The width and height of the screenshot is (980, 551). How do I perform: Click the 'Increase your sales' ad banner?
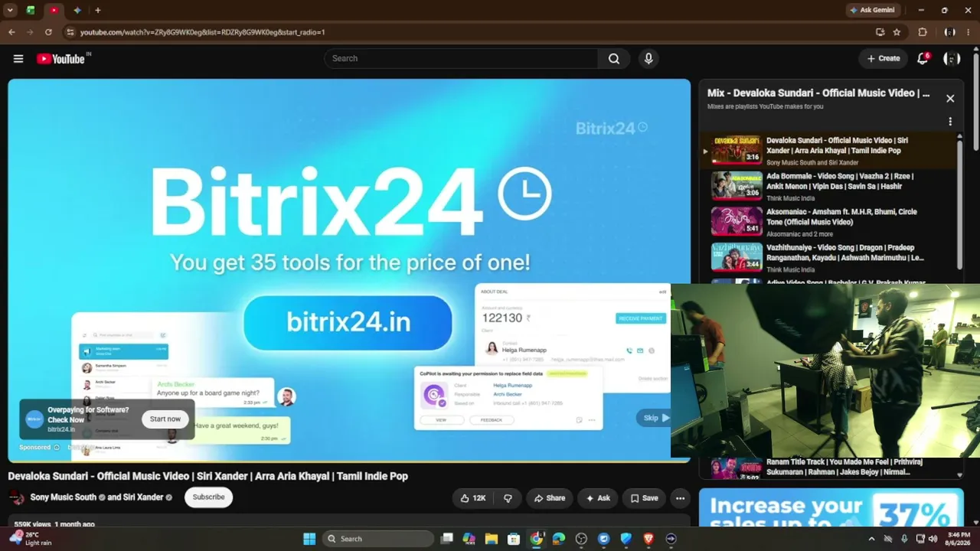tap(831, 508)
